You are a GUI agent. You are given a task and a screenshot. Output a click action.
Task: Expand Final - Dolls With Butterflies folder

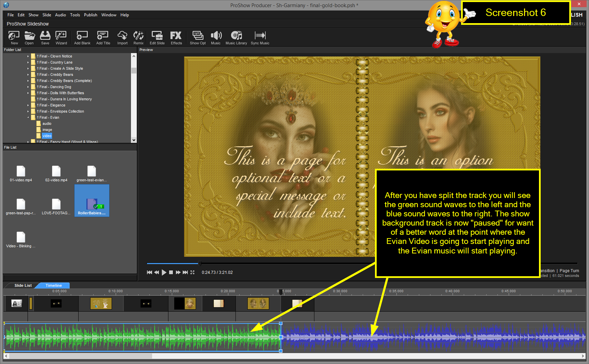point(28,93)
